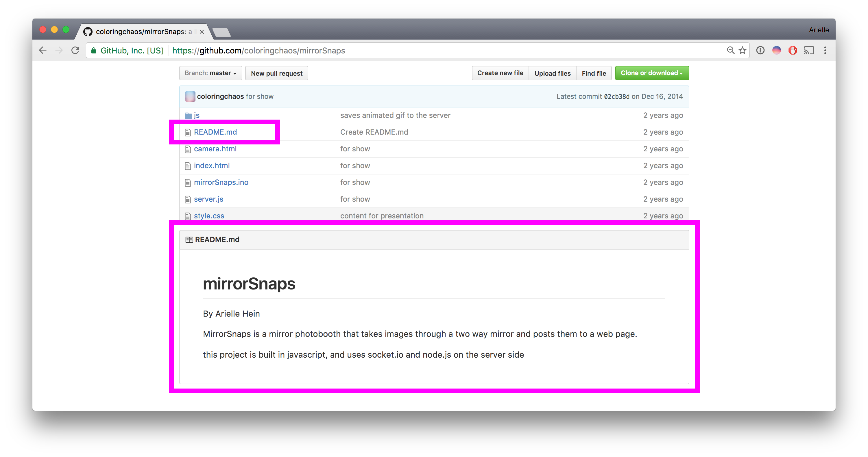Open the style.css file
Screen dimensions: 868x457
click(209, 216)
